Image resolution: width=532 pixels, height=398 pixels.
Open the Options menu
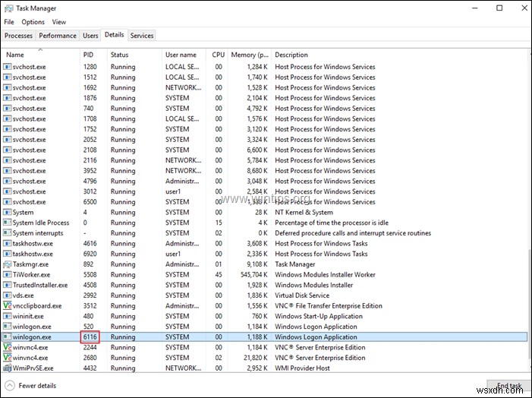(x=33, y=22)
